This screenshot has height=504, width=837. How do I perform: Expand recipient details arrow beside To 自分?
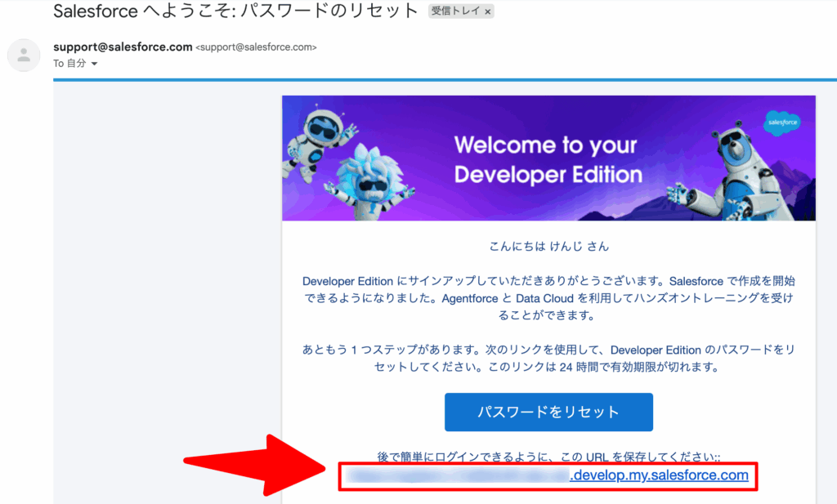pyautogui.click(x=94, y=64)
